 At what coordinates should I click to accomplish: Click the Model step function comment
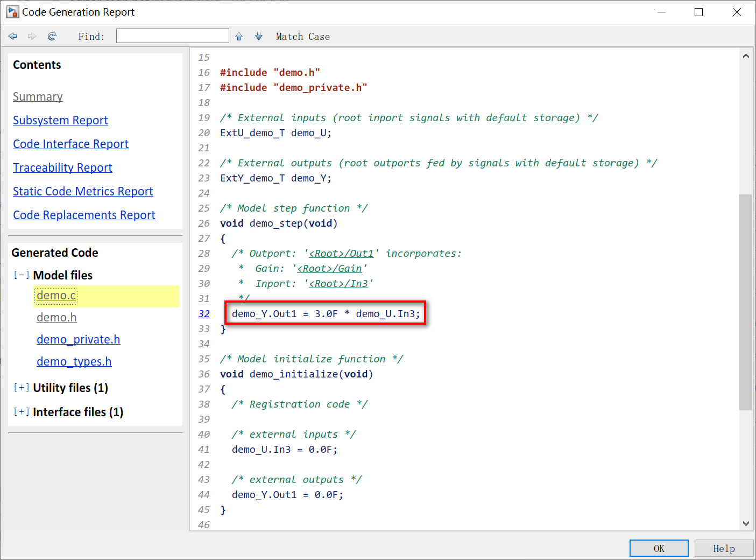coord(294,208)
